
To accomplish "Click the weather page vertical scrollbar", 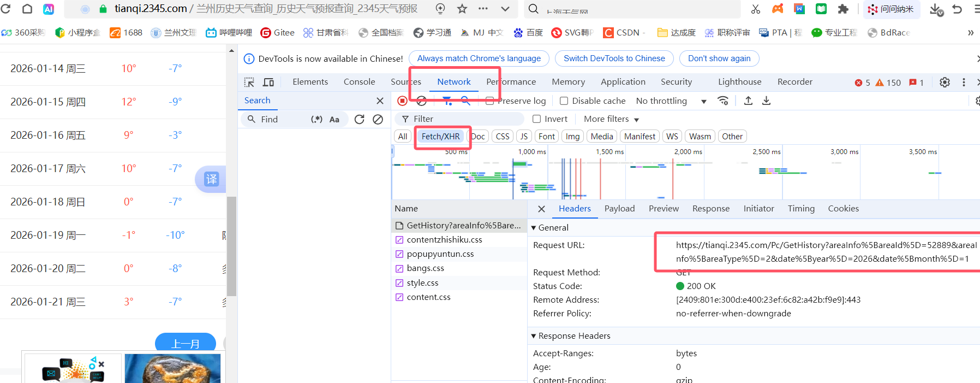I will tap(231, 246).
